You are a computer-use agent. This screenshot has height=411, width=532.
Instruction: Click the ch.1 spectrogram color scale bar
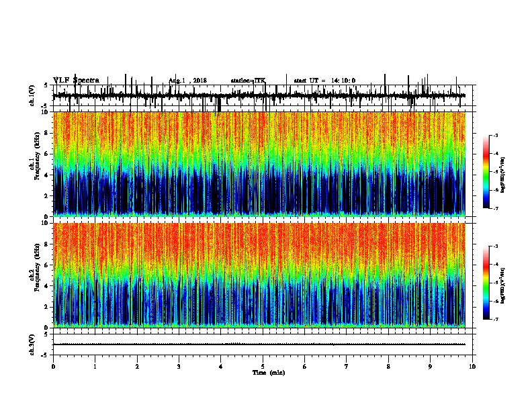tap(486, 172)
